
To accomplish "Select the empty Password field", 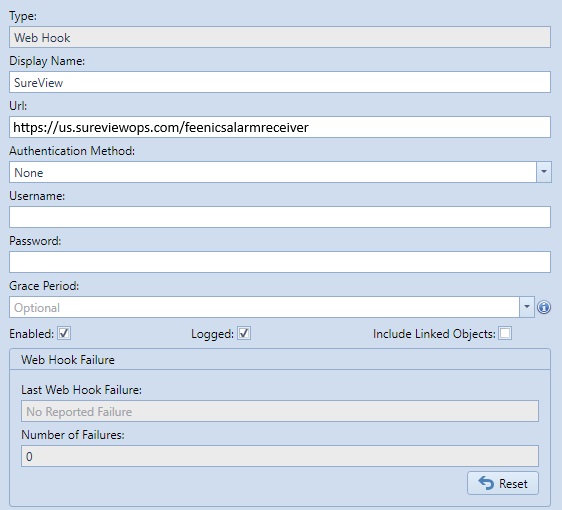I will pyautogui.click(x=280, y=262).
